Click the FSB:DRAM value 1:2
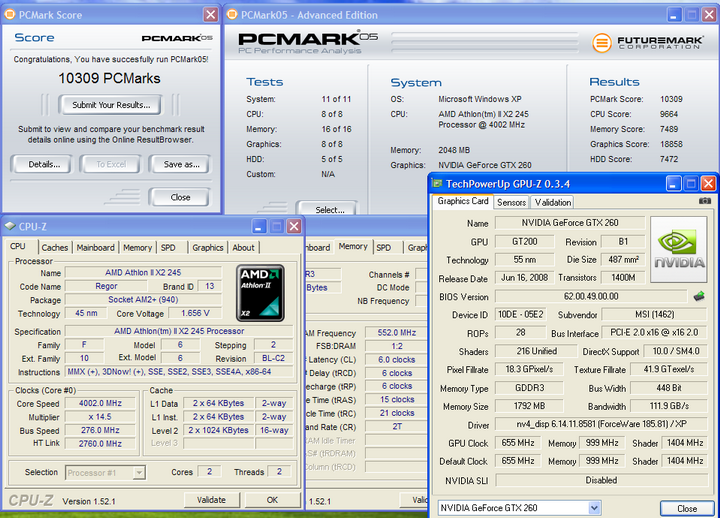This screenshot has height=518, width=720. [x=397, y=346]
